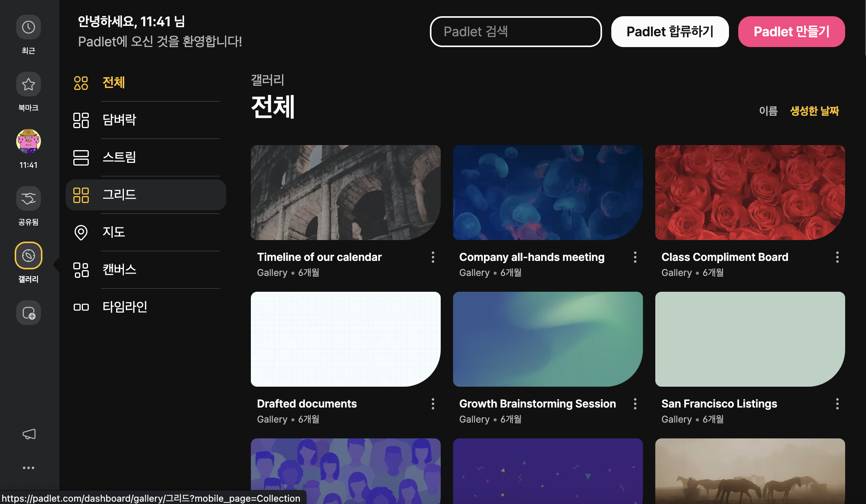Open options for San Francisco Listings

click(x=837, y=404)
